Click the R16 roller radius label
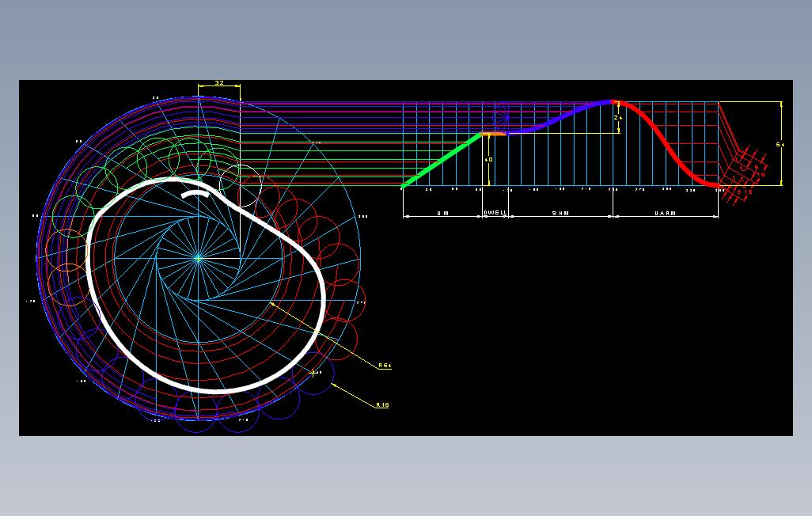812x516 pixels. click(x=383, y=405)
